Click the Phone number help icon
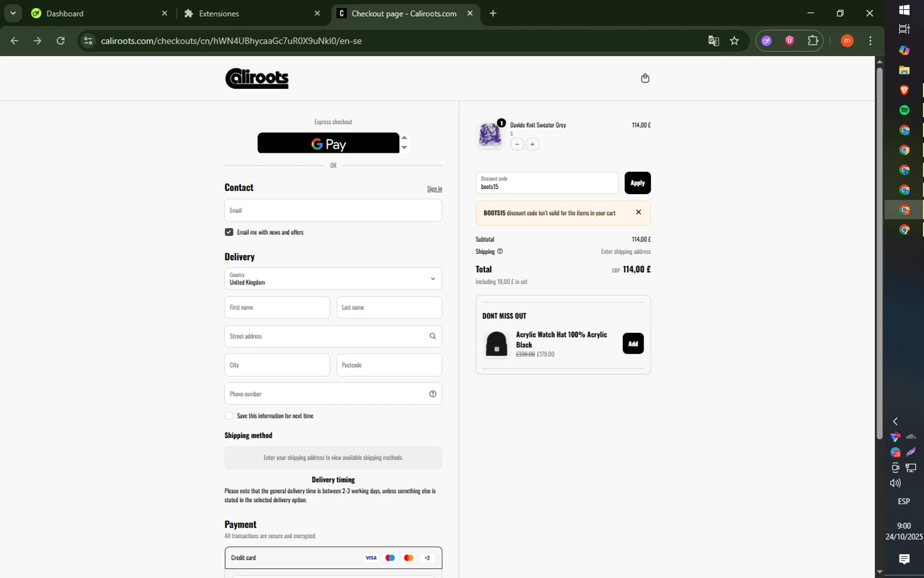Image resolution: width=924 pixels, height=578 pixels. pos(432,394)
